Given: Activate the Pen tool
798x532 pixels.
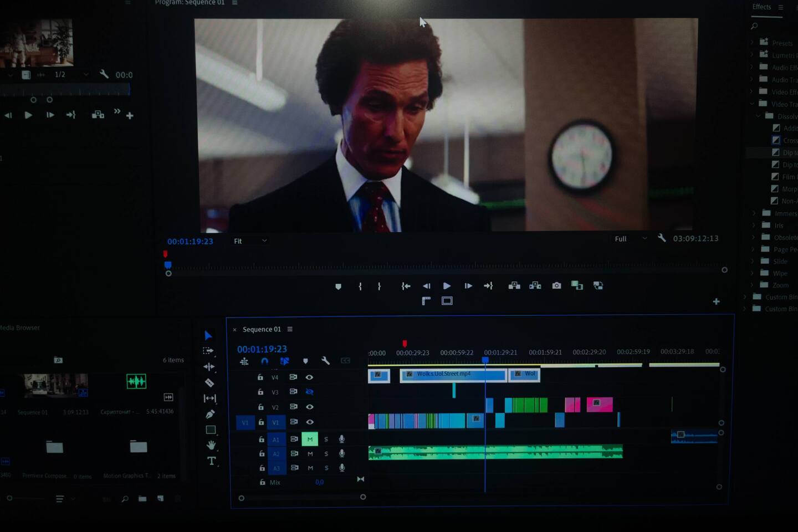Looking at the screenshot, I should (210, 414).
